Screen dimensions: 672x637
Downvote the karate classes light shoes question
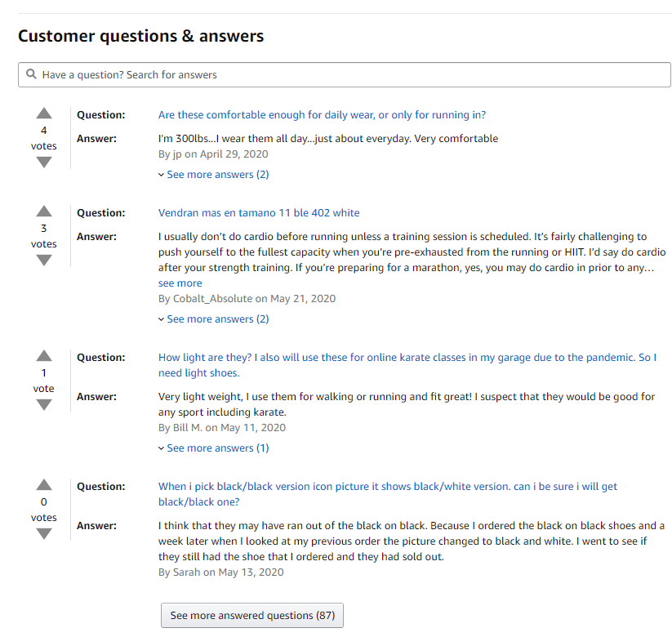[x=44, y=404]
